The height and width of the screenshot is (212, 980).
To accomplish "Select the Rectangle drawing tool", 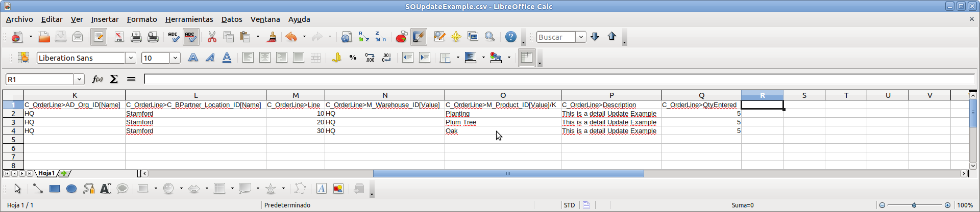I will 55,189.
